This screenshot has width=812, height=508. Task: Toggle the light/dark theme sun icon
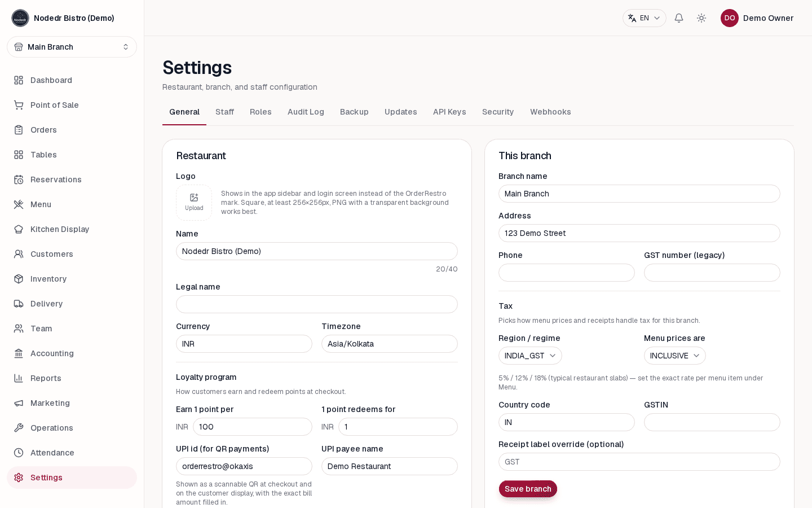tap(701, 18)
